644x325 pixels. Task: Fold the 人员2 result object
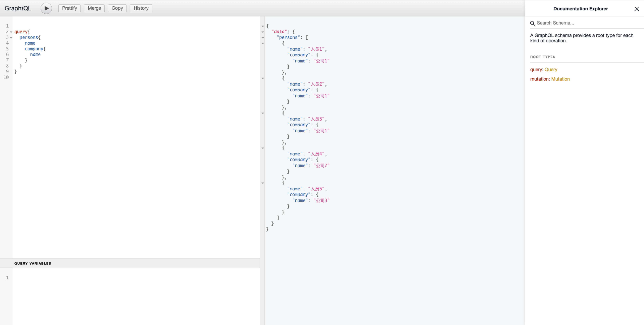(263, 79)
